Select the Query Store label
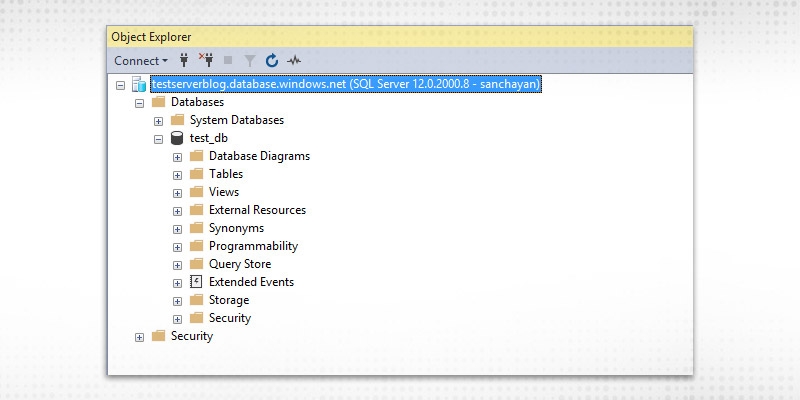800x400 pixels. 240,264
